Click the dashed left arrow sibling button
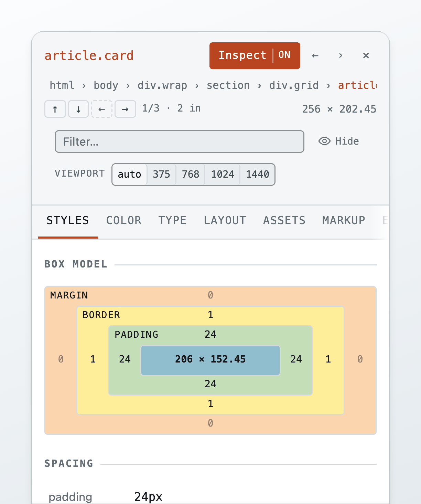Image resolution: width=421 pixels, height=504 pixels. pos(102,109)
